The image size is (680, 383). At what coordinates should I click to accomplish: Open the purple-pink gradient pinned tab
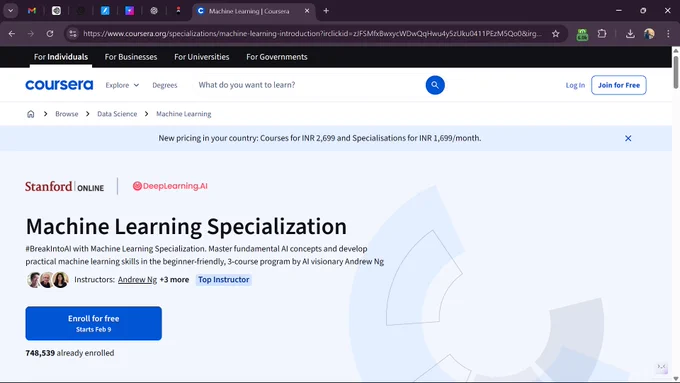point(129,11)
